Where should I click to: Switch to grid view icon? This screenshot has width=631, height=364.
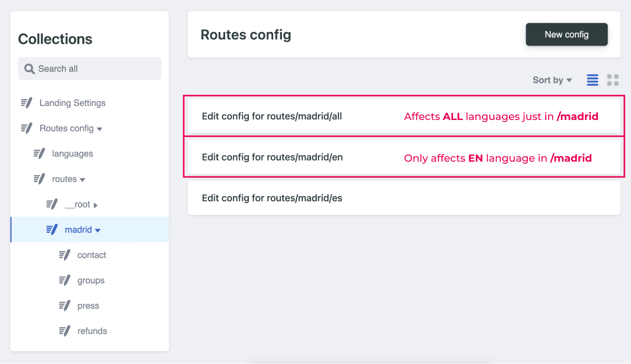point(613,80)
